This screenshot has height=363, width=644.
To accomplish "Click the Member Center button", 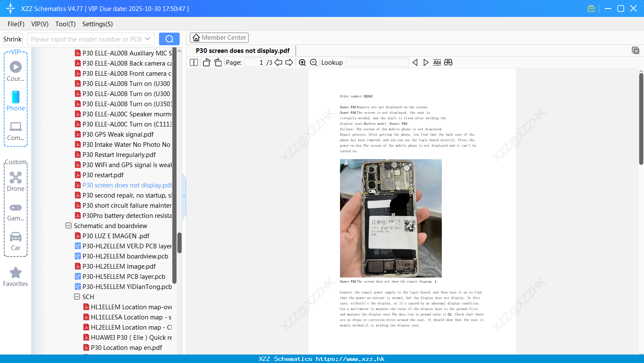I will [x=219, y=37].
